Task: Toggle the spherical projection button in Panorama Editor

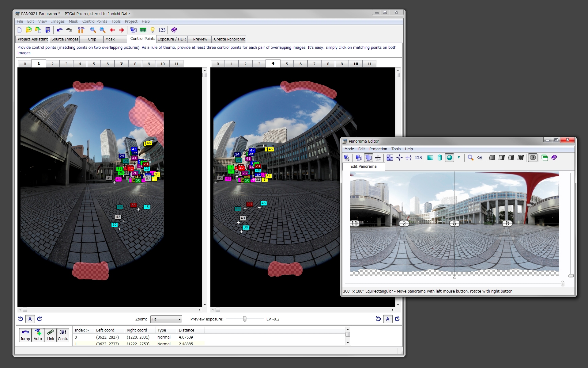Action: click(x=449, y=158)
